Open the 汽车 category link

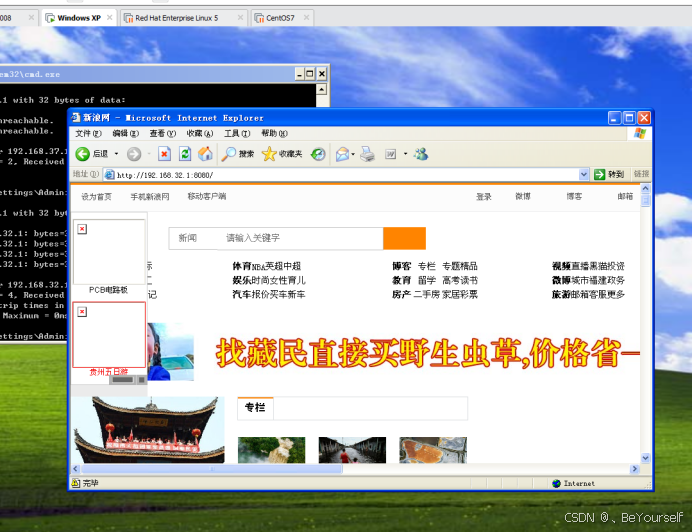[241, 294]
